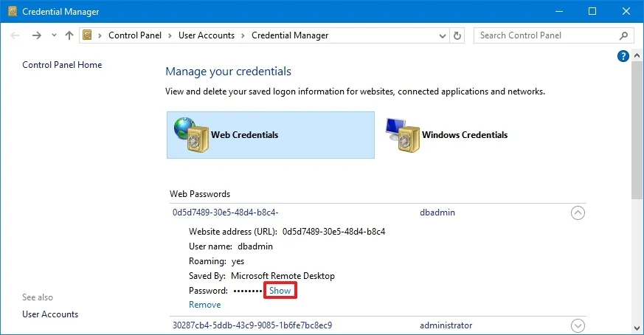644x335 pixels.
Task: Refresh the Credential Manager page
Action: click(x=457, y=35)
